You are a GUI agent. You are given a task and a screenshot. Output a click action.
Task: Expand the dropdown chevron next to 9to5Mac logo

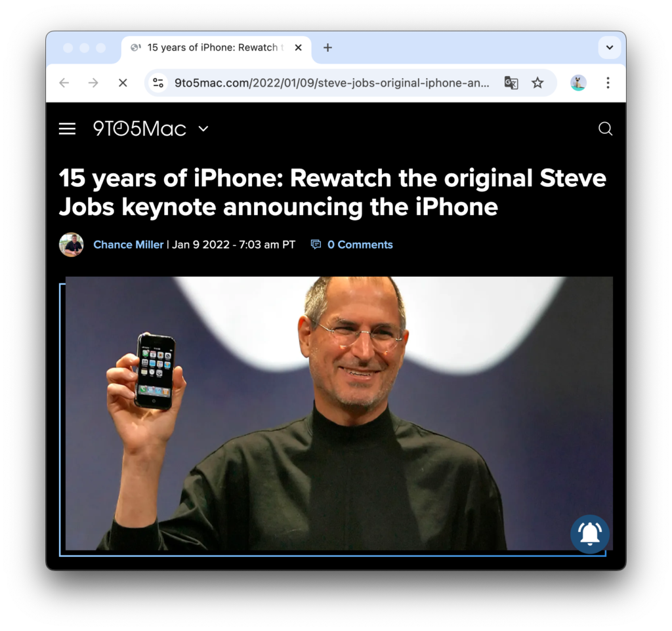pos(203,129)
